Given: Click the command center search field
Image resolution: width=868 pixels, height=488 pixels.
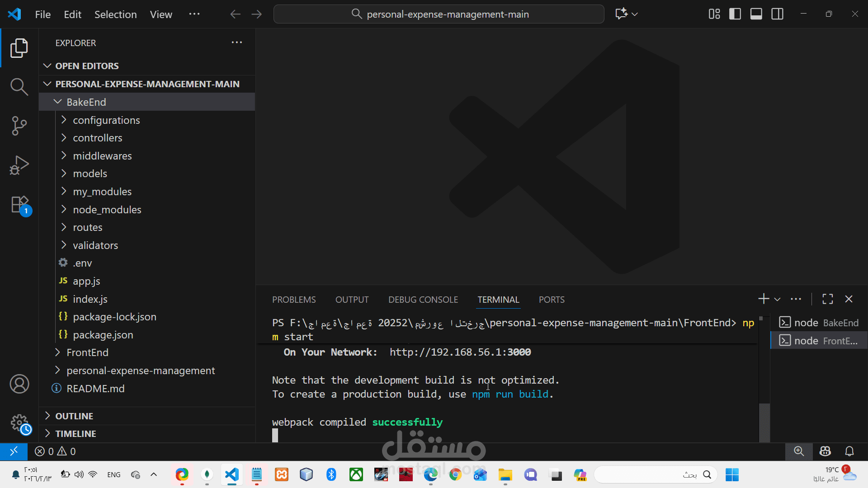Looking at the screenshot, I should click(x=439, y=14).
